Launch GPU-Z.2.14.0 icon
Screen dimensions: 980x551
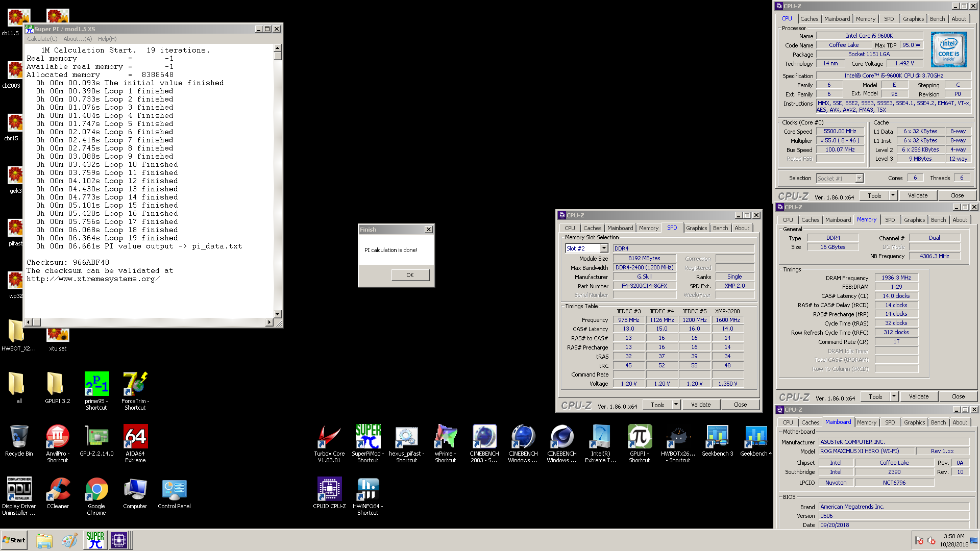[96, 441]
